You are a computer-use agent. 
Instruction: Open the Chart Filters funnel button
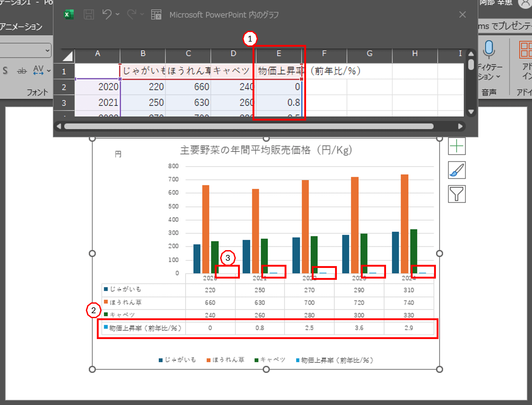(x=456, y=194)
